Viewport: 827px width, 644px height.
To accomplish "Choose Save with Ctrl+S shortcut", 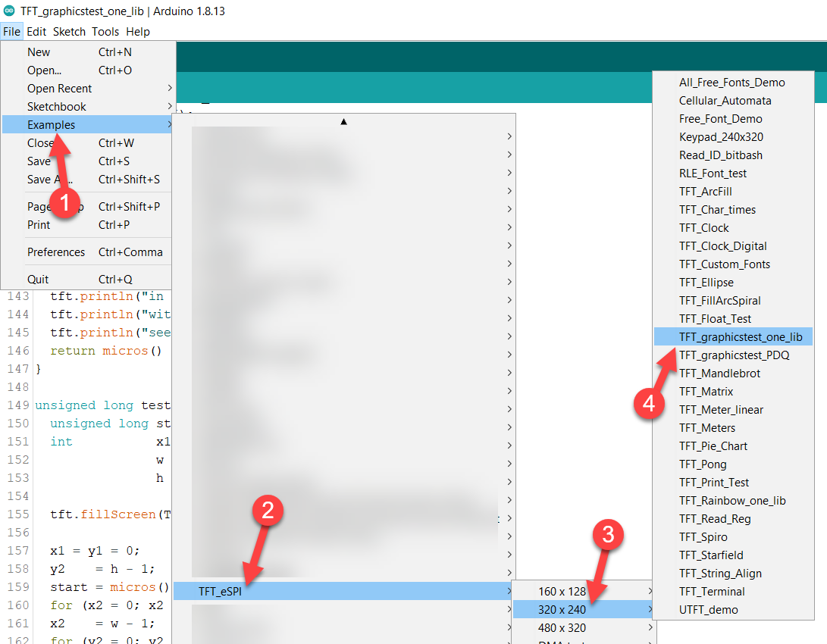I will click(87, 161).
